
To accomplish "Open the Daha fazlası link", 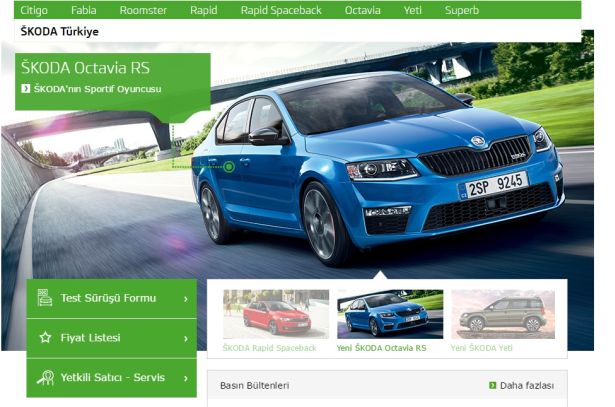I will pyautogui.click(x=527, y=385).
